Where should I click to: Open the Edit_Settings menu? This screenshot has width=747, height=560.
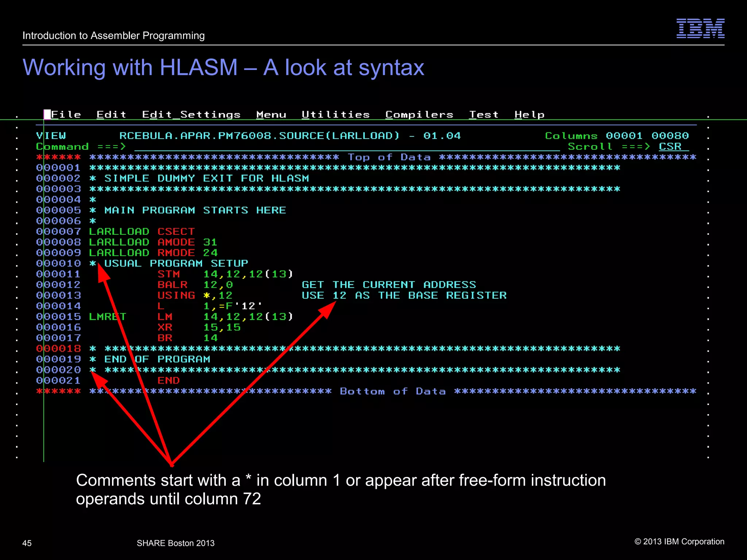191,114
